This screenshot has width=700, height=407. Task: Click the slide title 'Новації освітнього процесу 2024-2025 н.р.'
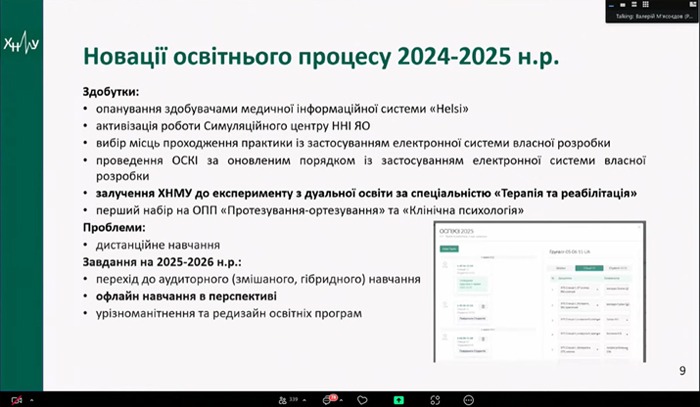click(321, 58)
